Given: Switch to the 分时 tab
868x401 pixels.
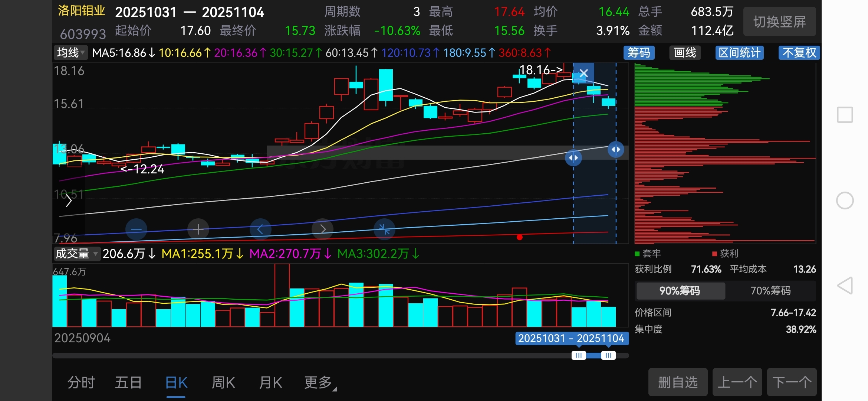Looking at the screenshot, I should point(81,382).
